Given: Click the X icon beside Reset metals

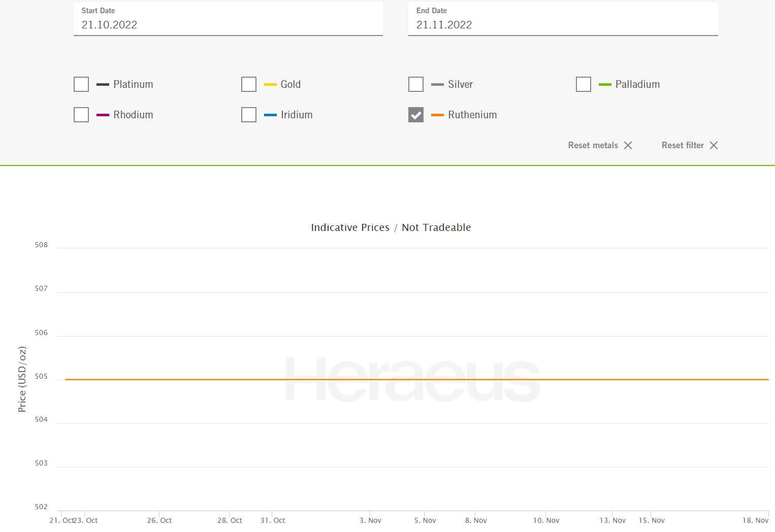Looking at the screenshot, I should point(628,145).
